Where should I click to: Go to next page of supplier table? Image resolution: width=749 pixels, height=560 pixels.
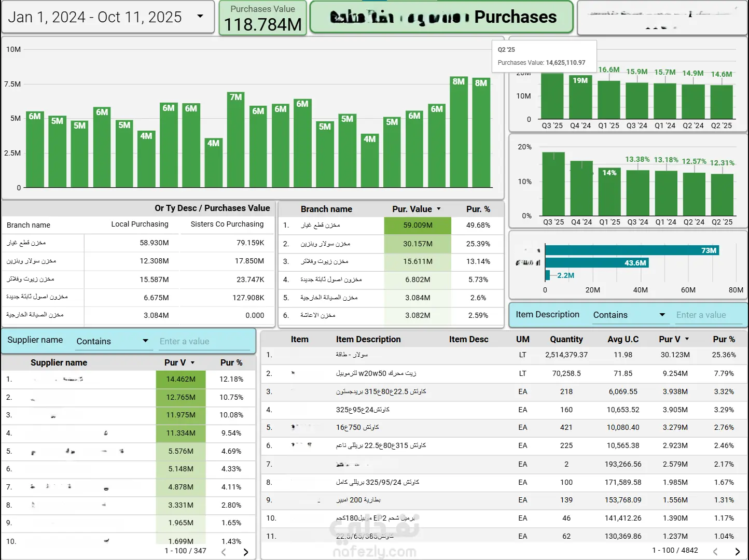tap(246, 552)
